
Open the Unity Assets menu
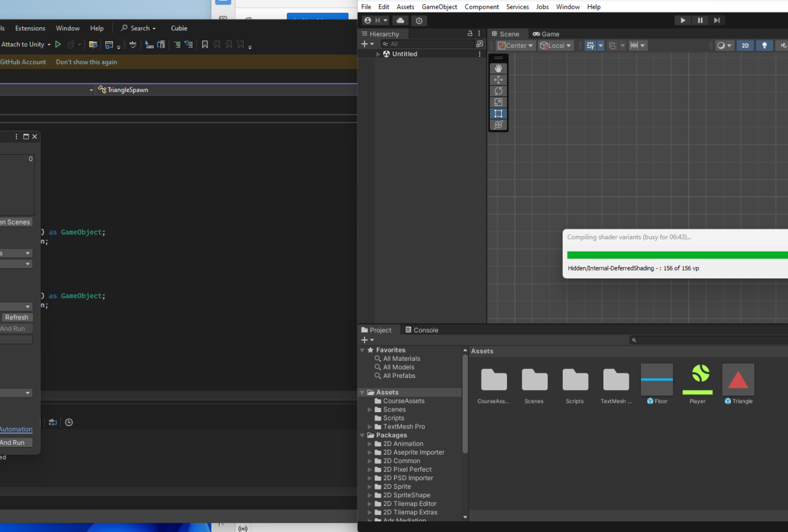point(405,7)
